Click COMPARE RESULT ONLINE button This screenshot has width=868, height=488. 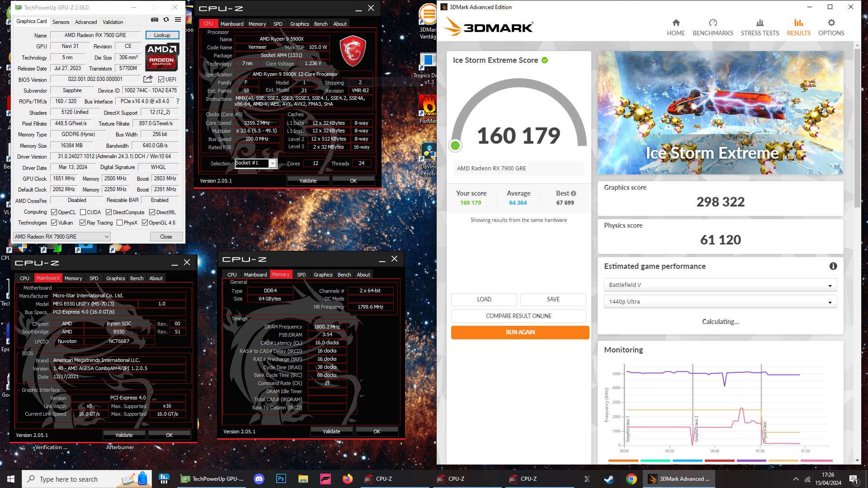pos(519,316)
